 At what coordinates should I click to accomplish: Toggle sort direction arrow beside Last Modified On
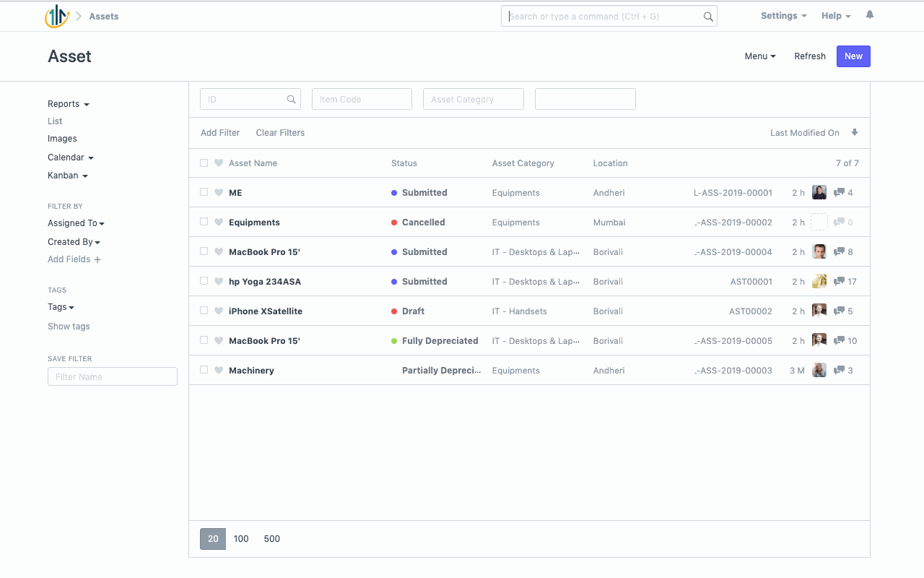coord(855,133)
